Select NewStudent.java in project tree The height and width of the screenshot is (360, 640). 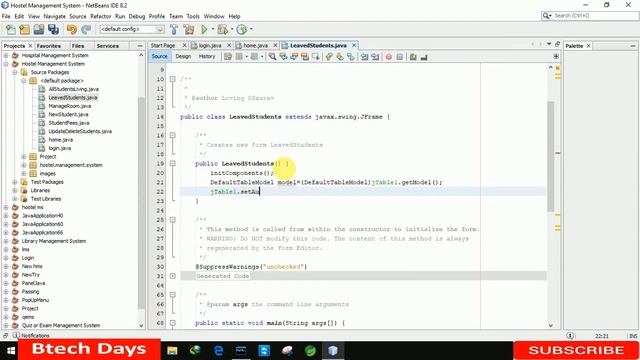[68, 115]
